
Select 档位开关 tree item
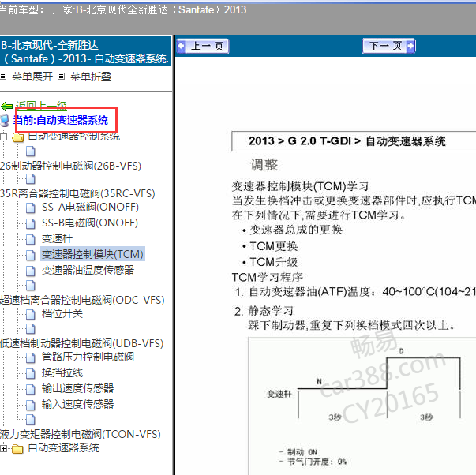[x=62, y=313]
